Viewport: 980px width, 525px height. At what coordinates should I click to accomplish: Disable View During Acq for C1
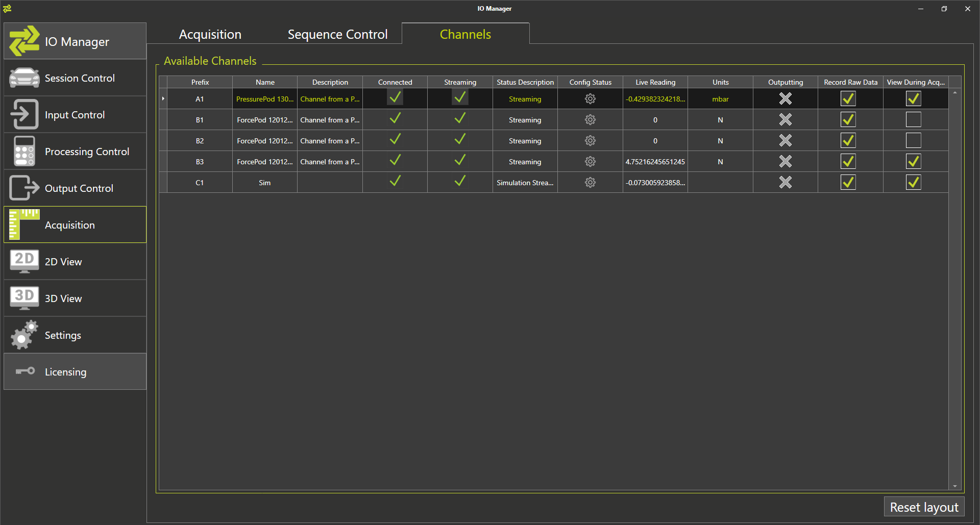pos(913,183)
